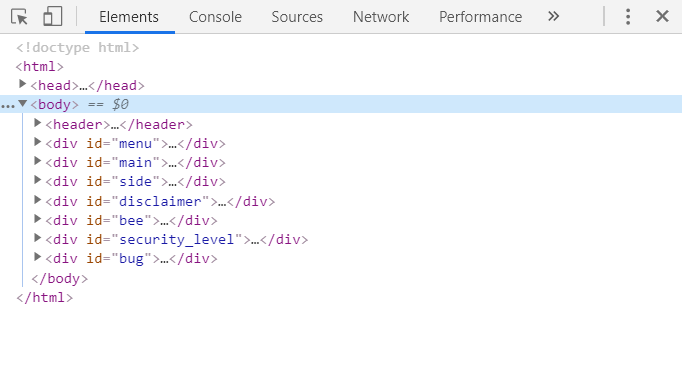
Task: Select the div id="main" node
Action: [135, 163]
